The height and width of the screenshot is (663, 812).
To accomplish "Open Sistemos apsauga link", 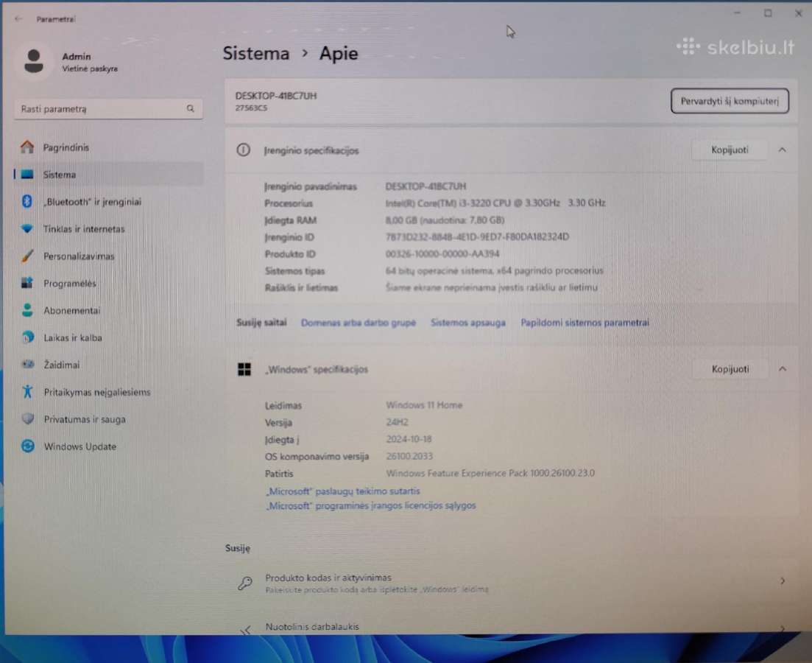I will 468,323.
